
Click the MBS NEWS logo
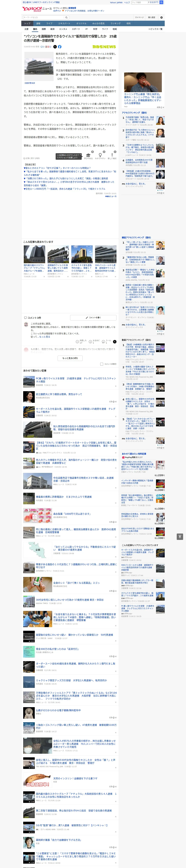point(104,47)
